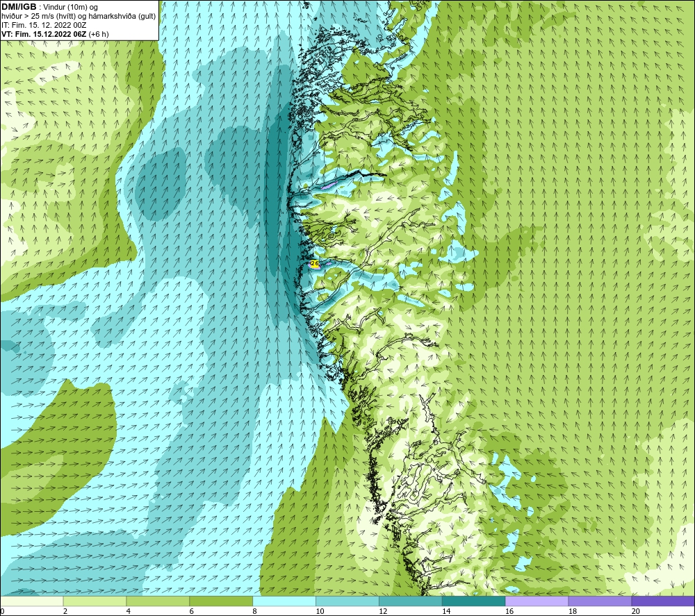The width and height of the screenshot is (695, 616).
Task: Click the '14' colorbar scale label
Action: coord(446,611)
